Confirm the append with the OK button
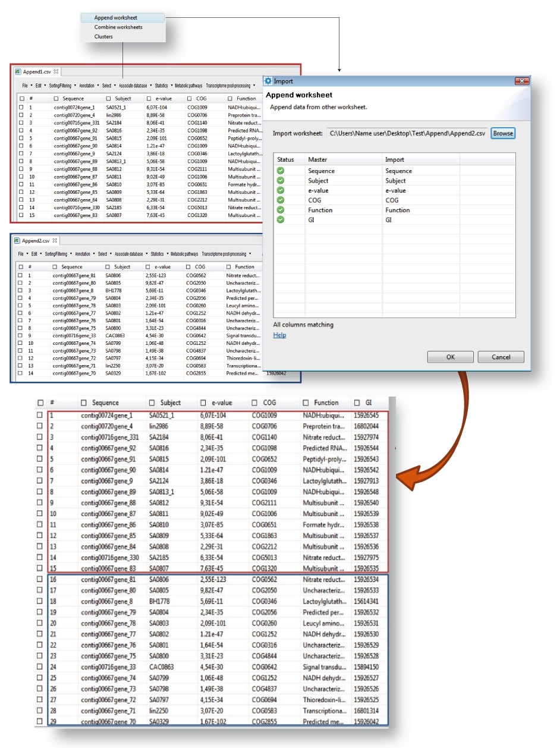560x748 pixels. [451, 357]
